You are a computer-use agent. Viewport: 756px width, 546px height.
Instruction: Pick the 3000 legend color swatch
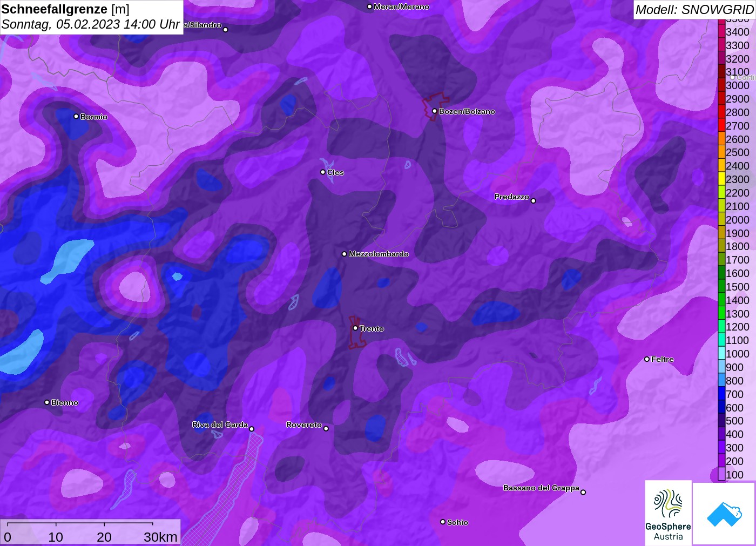[721, 85]
